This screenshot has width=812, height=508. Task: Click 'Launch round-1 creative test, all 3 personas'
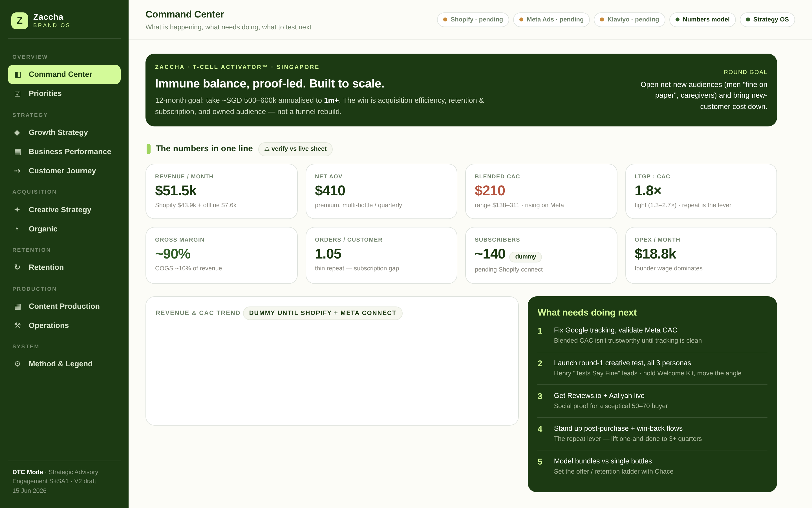click(x=623, y=363)
